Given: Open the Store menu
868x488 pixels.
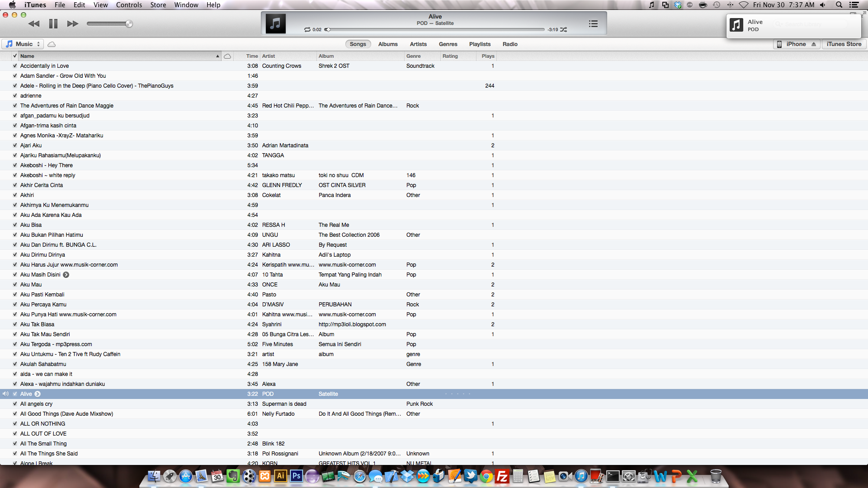Looking at the screenshot, I should (x=158, y=5).
